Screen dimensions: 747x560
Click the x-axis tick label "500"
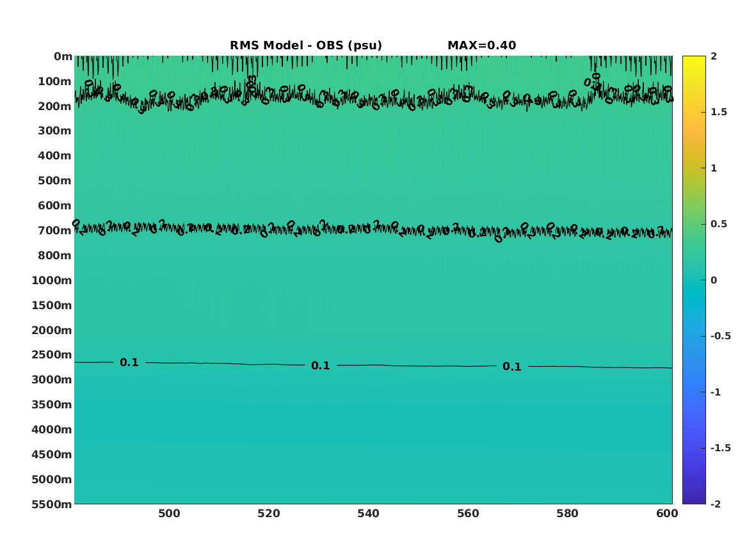coord(169,513)
